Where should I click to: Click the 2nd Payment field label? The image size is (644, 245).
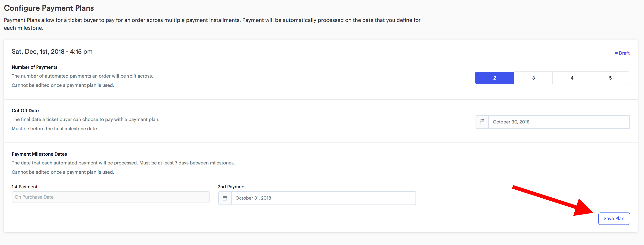tap(232, 187)
